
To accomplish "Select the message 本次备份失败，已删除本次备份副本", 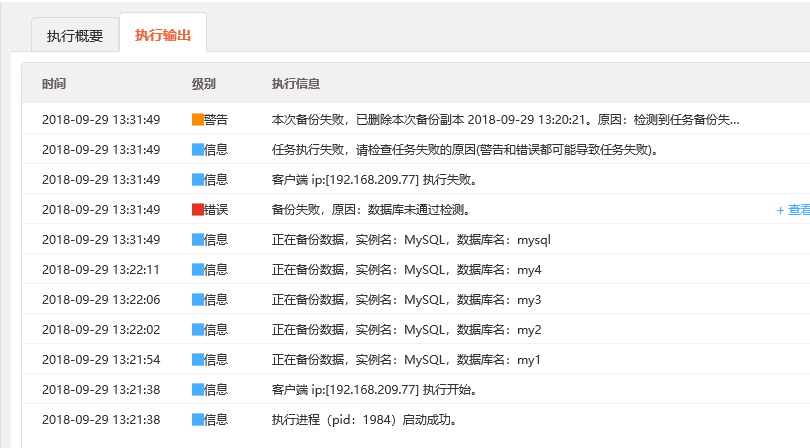I will 506,120.
